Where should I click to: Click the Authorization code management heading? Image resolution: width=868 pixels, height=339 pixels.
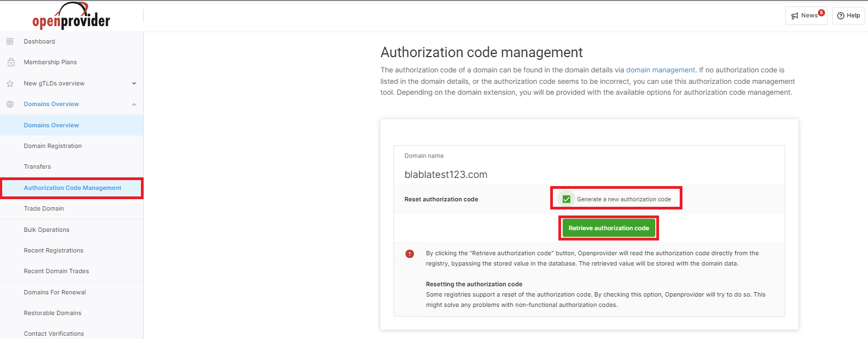click(481, 52)
